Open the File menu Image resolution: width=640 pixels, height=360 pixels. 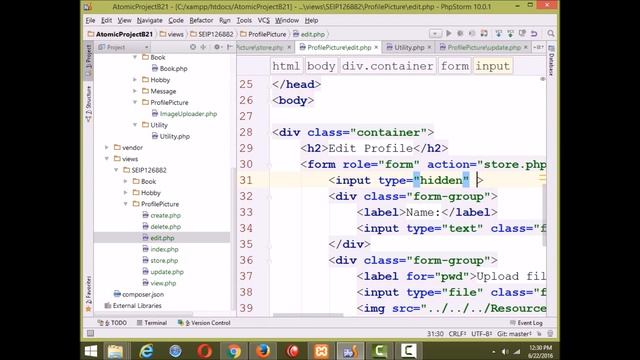[90, 20]
